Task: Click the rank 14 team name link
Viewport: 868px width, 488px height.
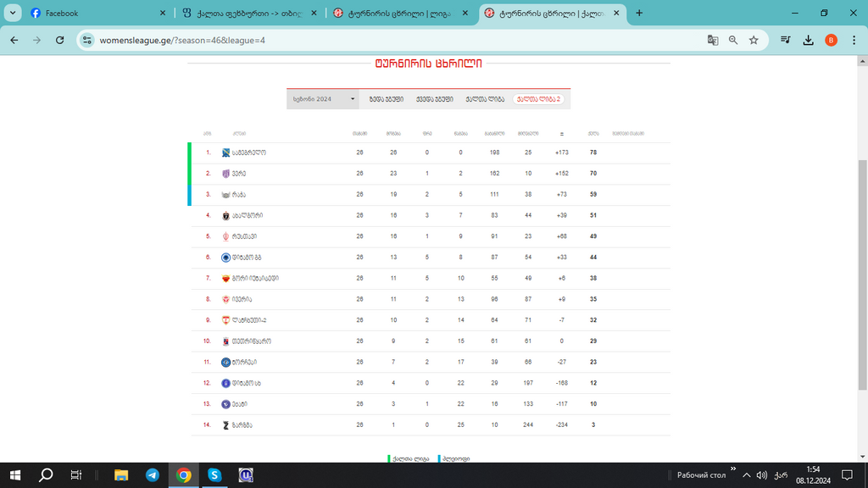Action: tap(242, 425)
